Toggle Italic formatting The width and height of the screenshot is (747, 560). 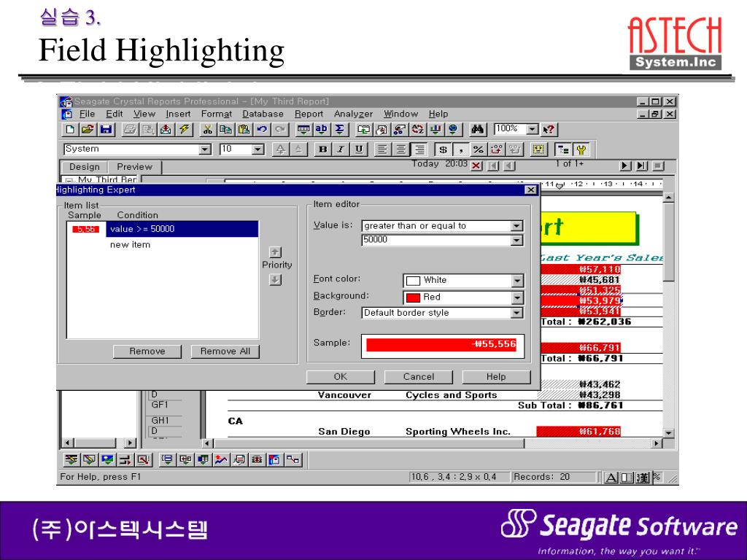coord(341,149)
